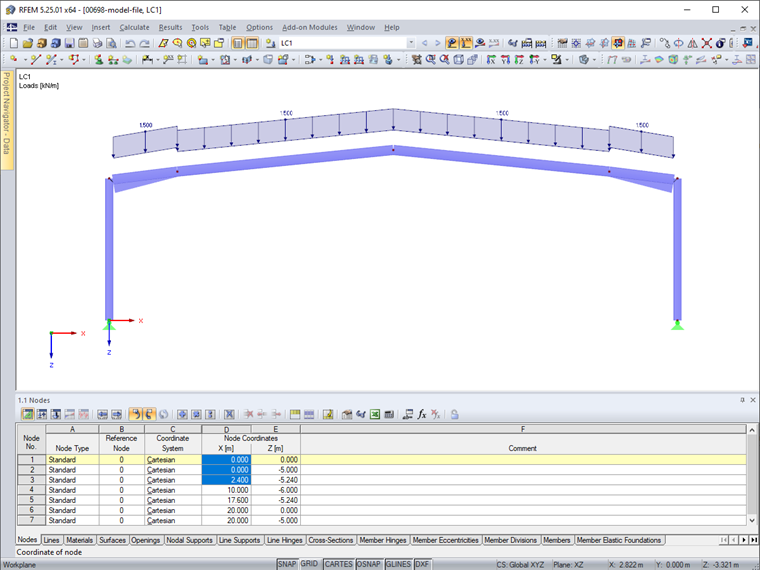
Task: Open the Excel export icon in the table toolbar
Action: [375, 414]
